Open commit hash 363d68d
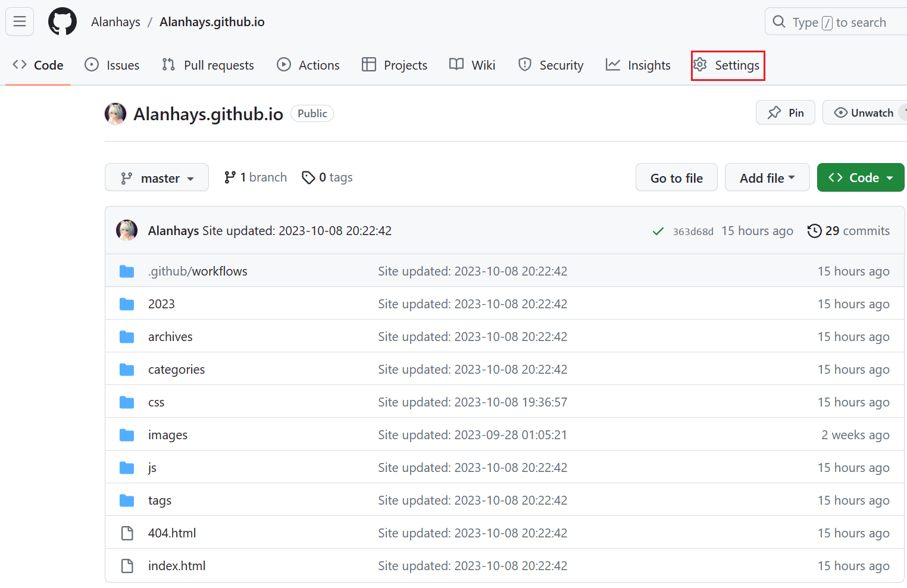The image size is (907, 588). (693, 232)
